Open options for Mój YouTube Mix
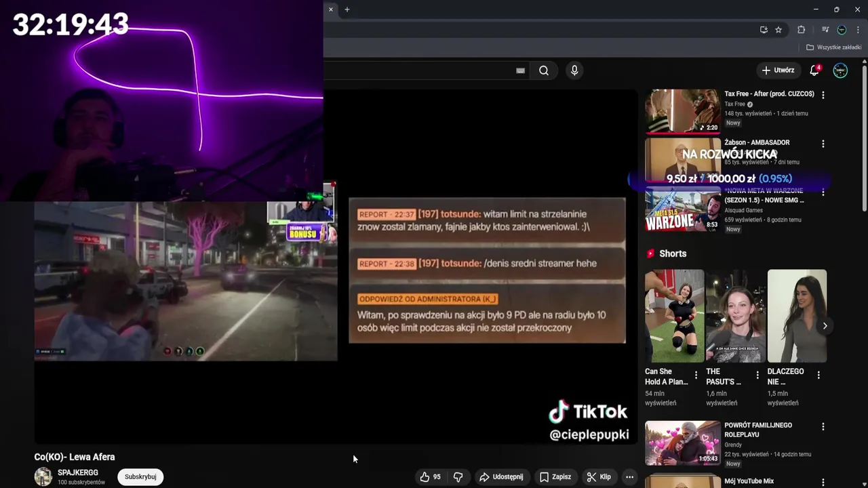Viewport: 868px width, 488px height. click(x=823, y=483)
